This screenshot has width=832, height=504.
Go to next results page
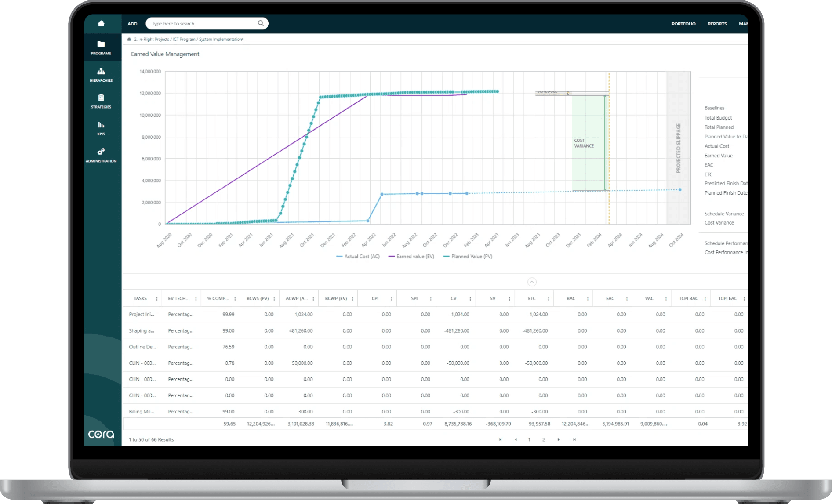tap(559, 439)
